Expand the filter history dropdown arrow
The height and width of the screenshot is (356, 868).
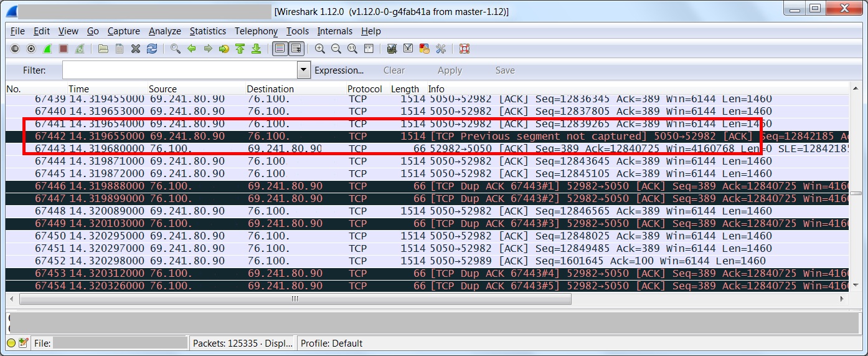(304, 70)
